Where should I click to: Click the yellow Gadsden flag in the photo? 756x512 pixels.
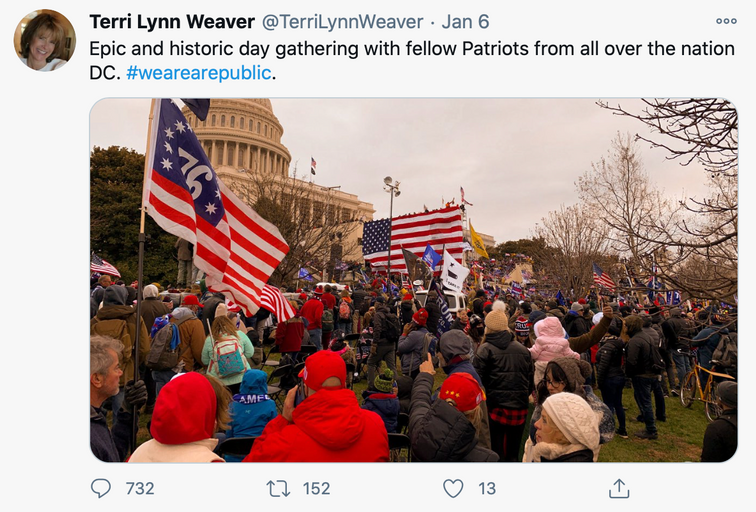pyautogui.click(x=478, y=240)
